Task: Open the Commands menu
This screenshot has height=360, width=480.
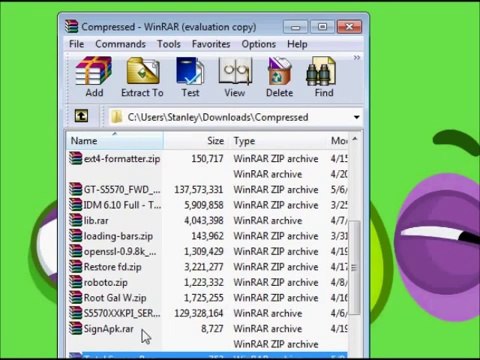Action: click(120, 44)
